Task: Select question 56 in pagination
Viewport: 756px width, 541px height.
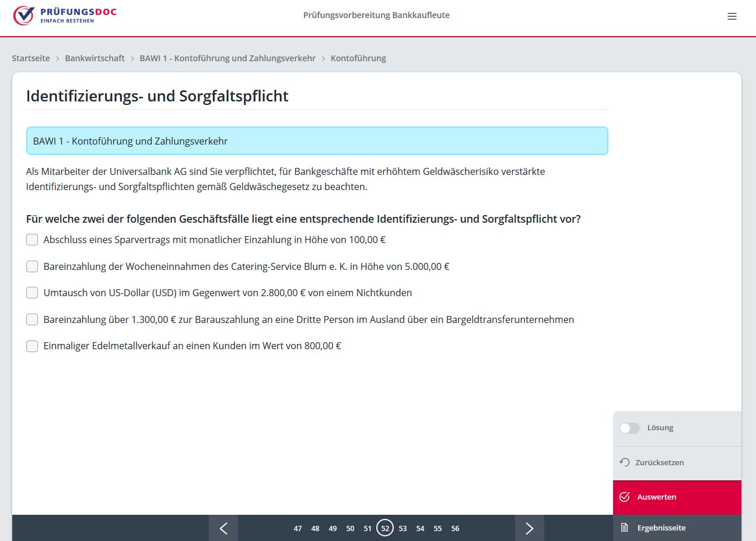Action: 455,529
